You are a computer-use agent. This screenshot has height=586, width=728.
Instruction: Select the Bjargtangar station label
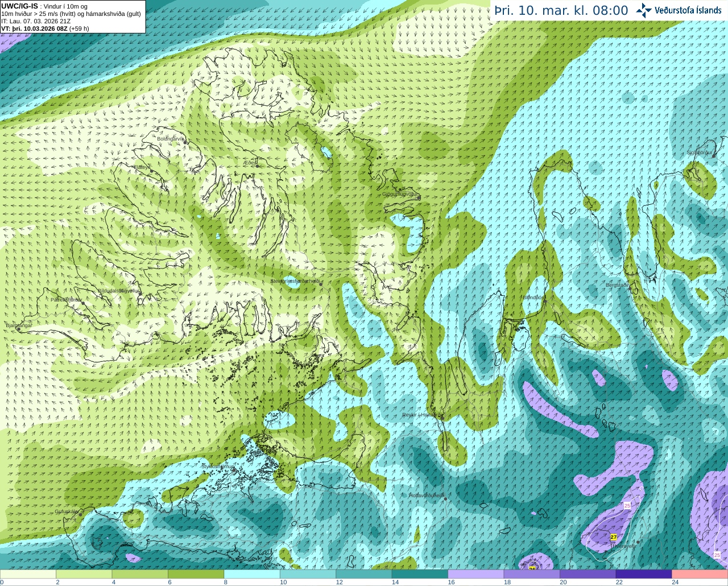click(x=19, y=325)
